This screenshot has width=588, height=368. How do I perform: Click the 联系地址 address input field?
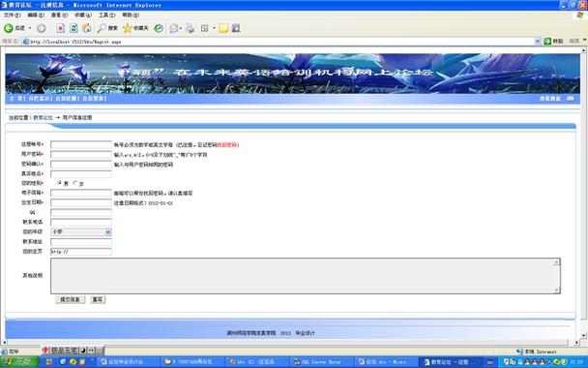pyautogui.click(x=81, y=242)
